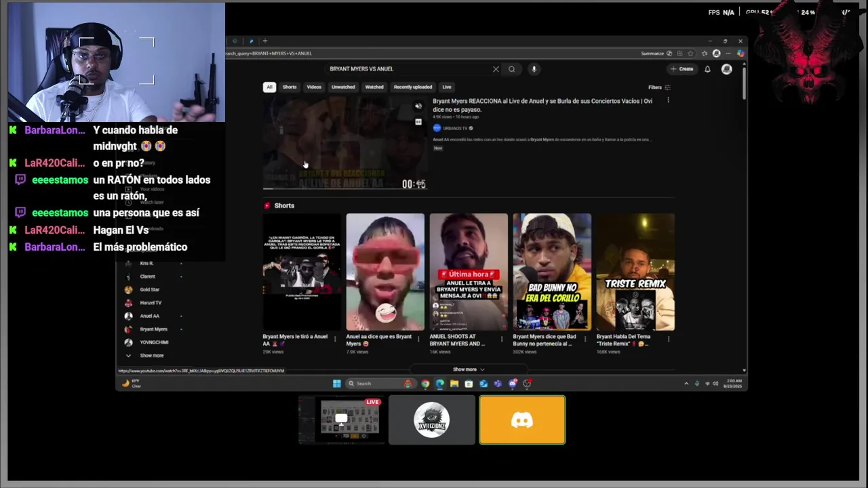Viewport: 868px width, 488px height.
Task: Favorite this page with the star icon
Action: point(690,53)
